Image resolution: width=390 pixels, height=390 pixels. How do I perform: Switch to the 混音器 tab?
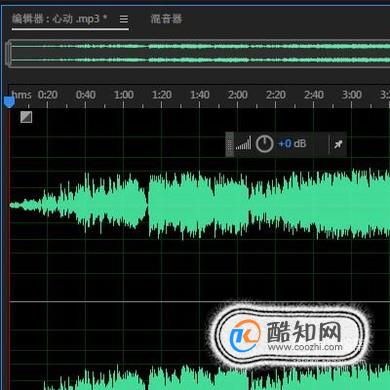click(x=166, y=19)
